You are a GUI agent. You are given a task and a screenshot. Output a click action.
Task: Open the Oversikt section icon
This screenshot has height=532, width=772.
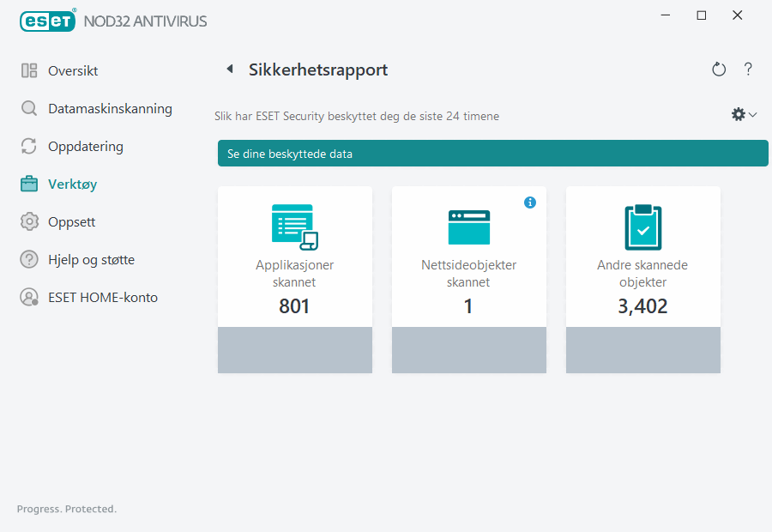coord(27,70)
